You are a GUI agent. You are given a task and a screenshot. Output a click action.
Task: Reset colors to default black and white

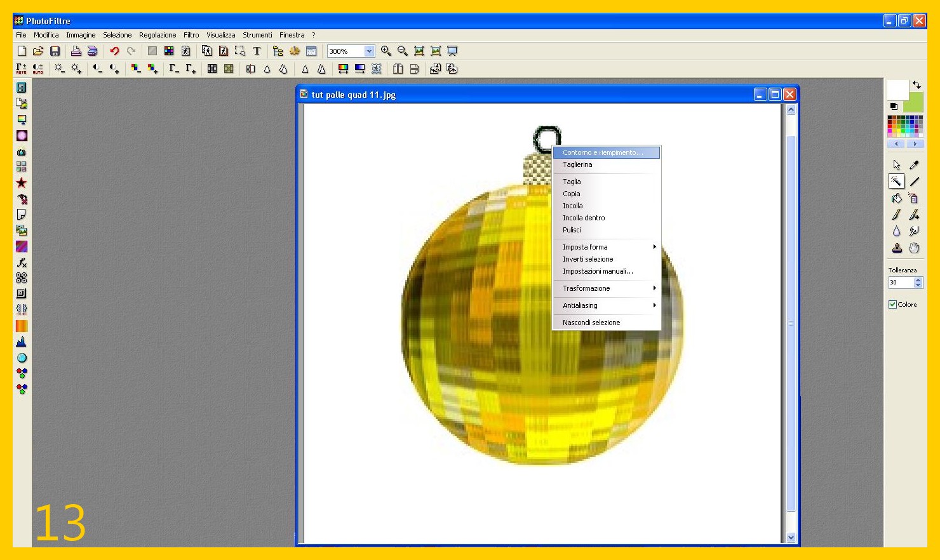[x=894, y=106]
